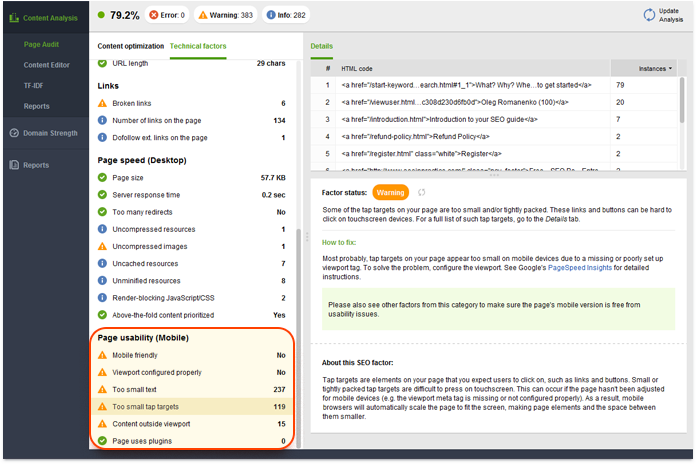This screenshot has width=696, height=464.
Task: Select the URL length factor row
Action: click(191, 63)
